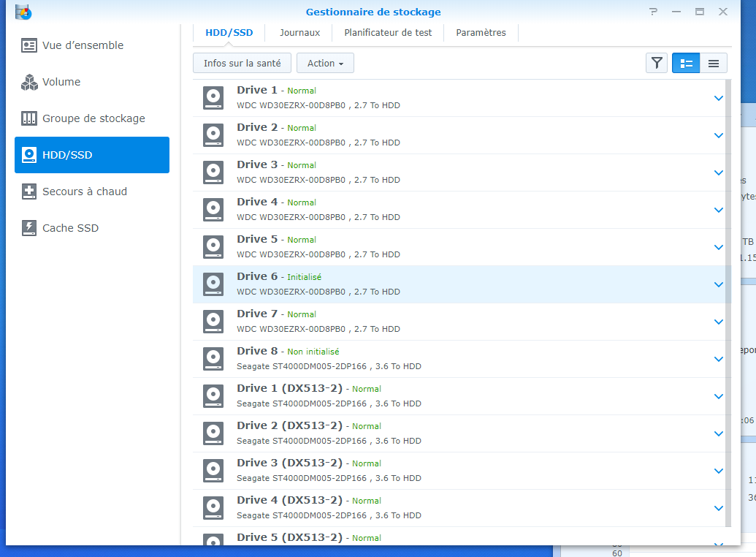Click Drive 8 disk icon

pos(213,359)
